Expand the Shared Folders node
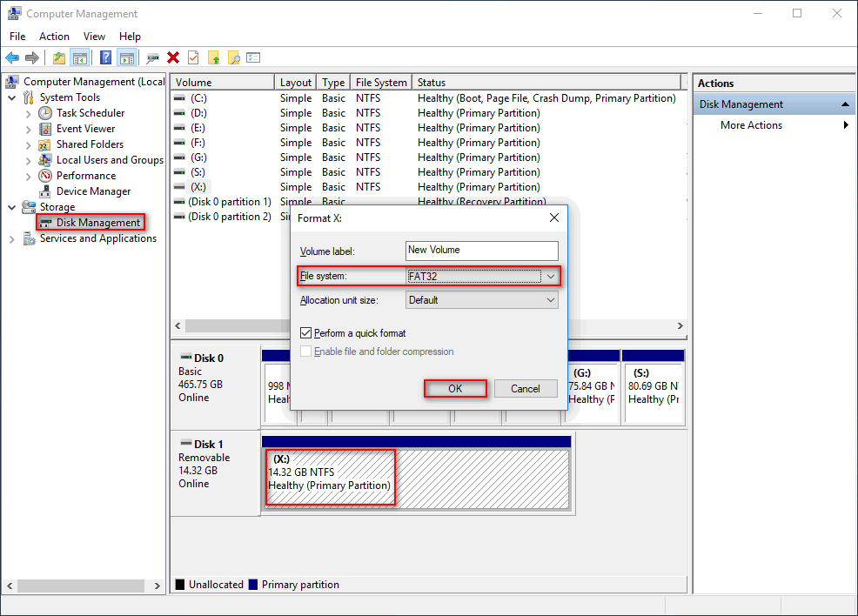The image size is (858, 616). 29,145
